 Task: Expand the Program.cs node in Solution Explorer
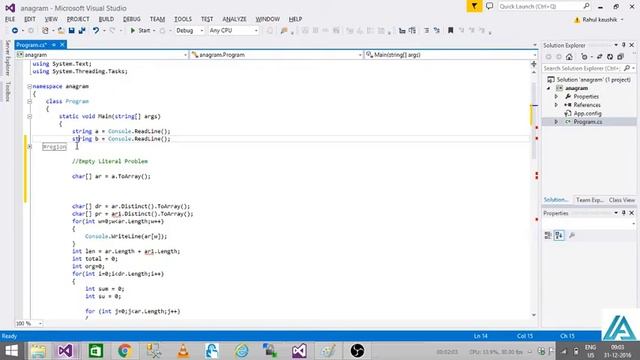pyautogui.click(x=556, y=122)
